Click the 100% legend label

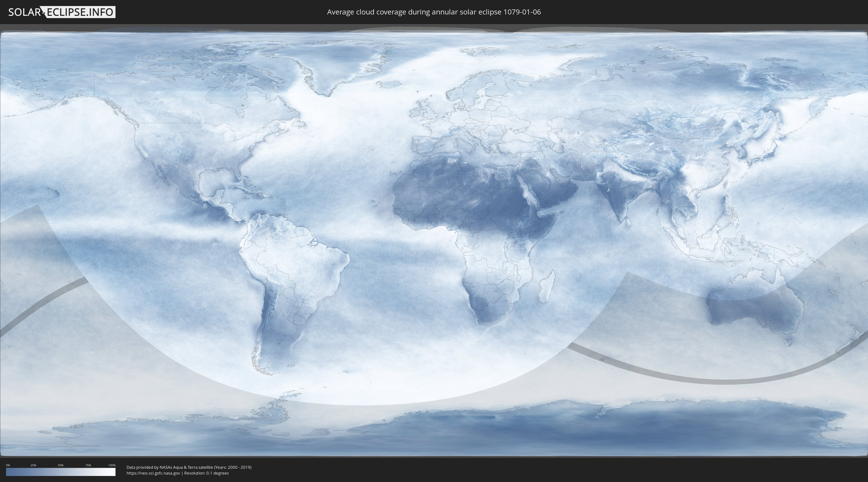tap(112, 465)
